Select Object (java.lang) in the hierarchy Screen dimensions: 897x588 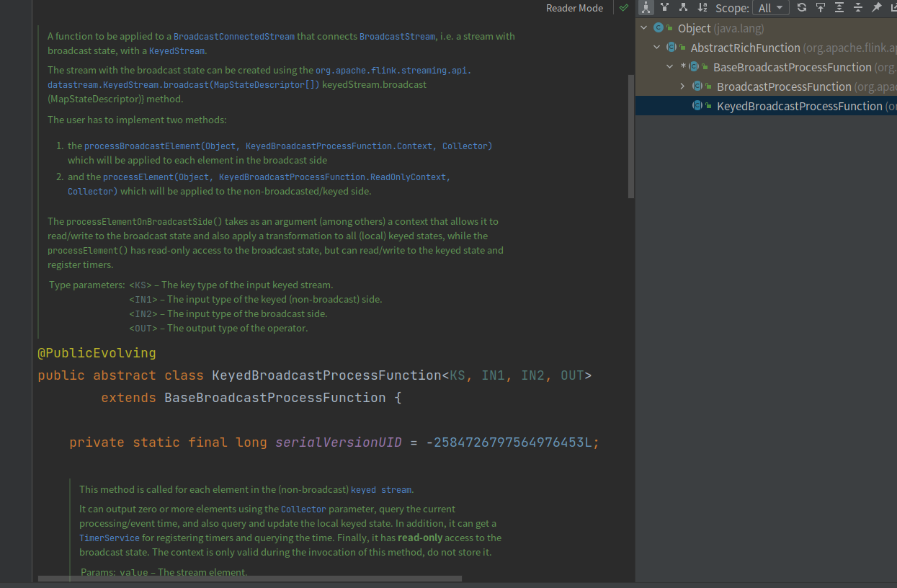[x=720, y=28]
